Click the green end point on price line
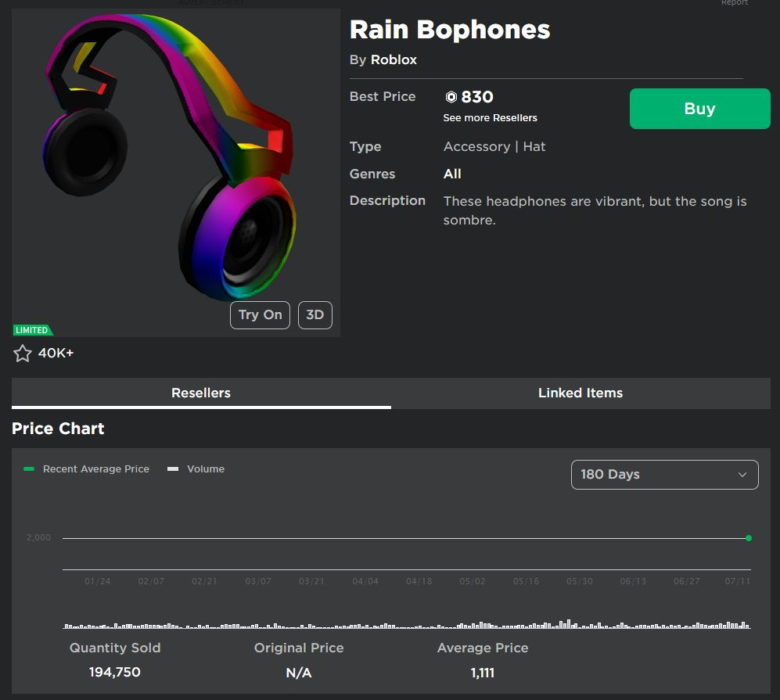Screen dimensions: 780x700 click(749, 538)
